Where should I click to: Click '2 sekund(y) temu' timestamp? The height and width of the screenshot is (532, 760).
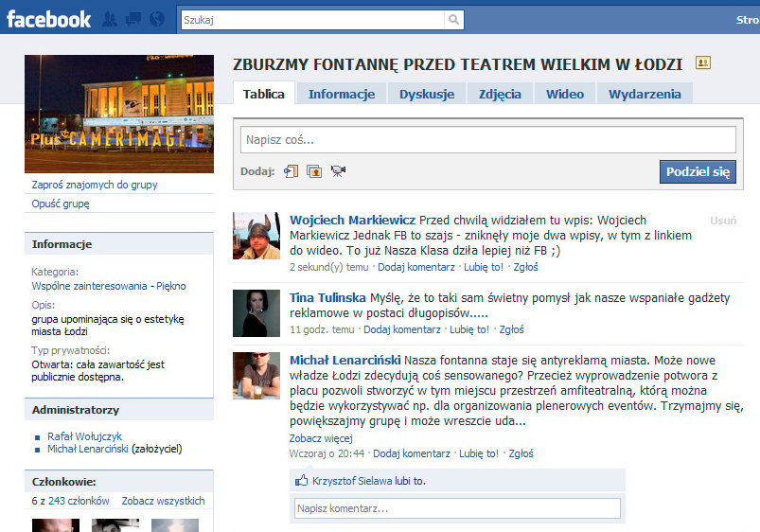[329, 267]
